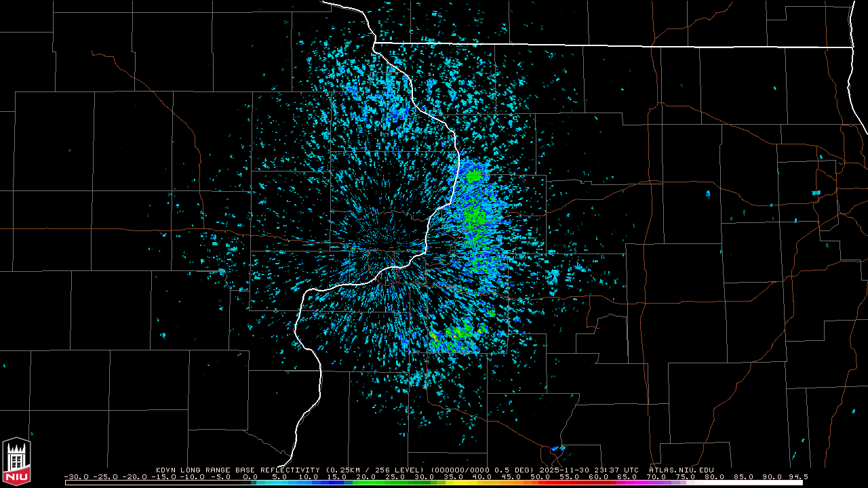Screen dimensions: 868x488
Task: Click the NIU logo in the corner
Action: coord(16,461)
